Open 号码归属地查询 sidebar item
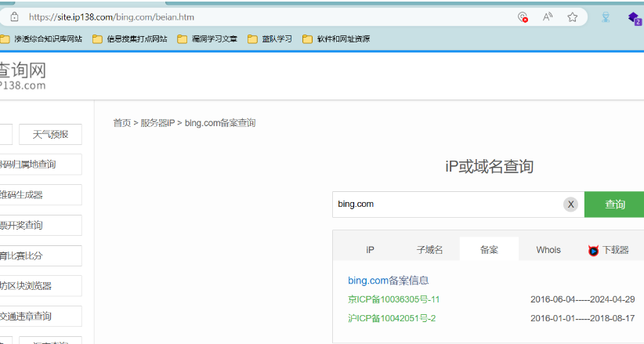Image resolution: width=644 pixels, height=344 pixels. click(x=41, y=165)
